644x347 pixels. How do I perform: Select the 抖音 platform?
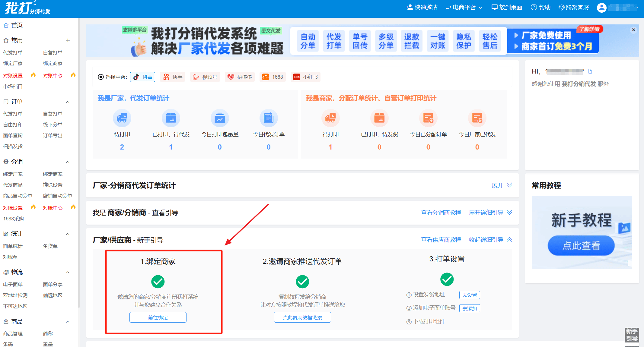coord(143,77)
